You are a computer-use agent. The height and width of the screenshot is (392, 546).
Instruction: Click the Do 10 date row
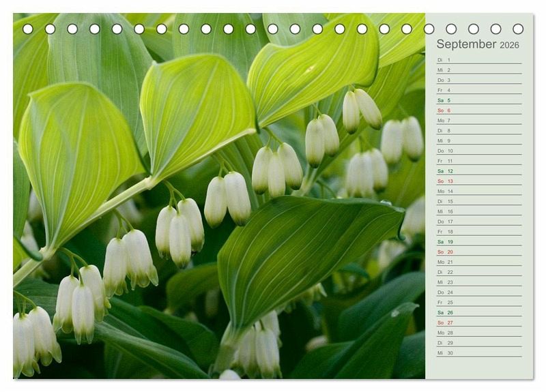(478, 151)
